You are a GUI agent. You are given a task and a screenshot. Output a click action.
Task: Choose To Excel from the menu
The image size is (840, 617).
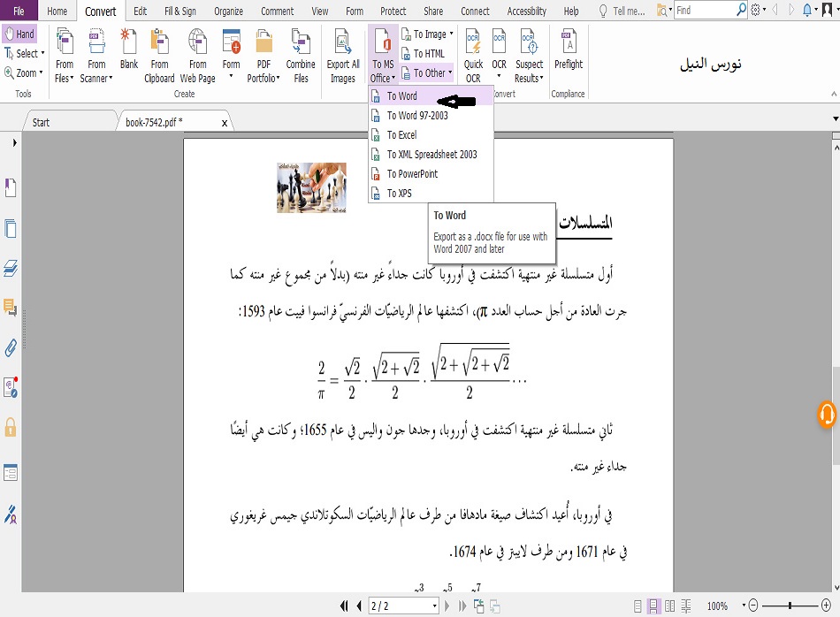click(x=401, y=135)
